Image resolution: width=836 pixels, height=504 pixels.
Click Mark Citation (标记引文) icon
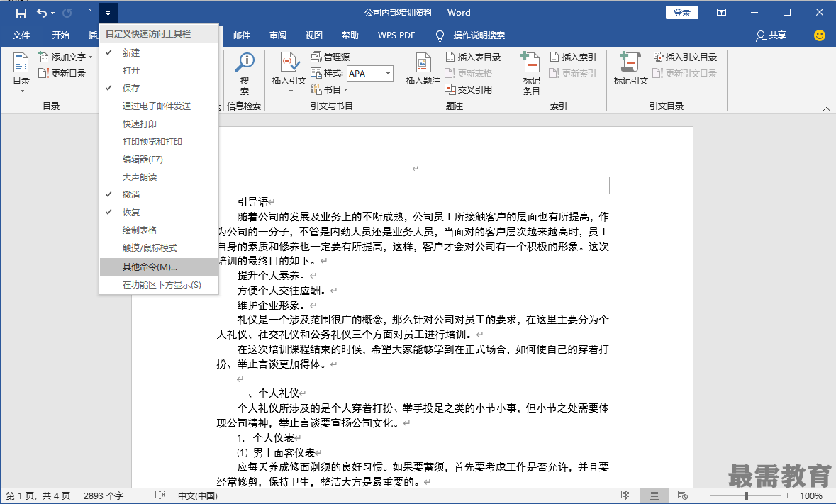tap(630, 62)
